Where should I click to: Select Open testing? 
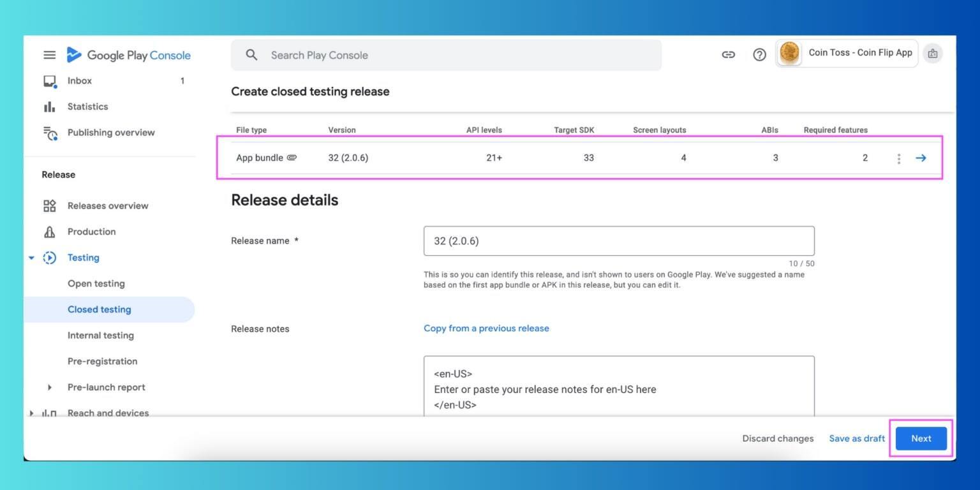click(96, 283)
